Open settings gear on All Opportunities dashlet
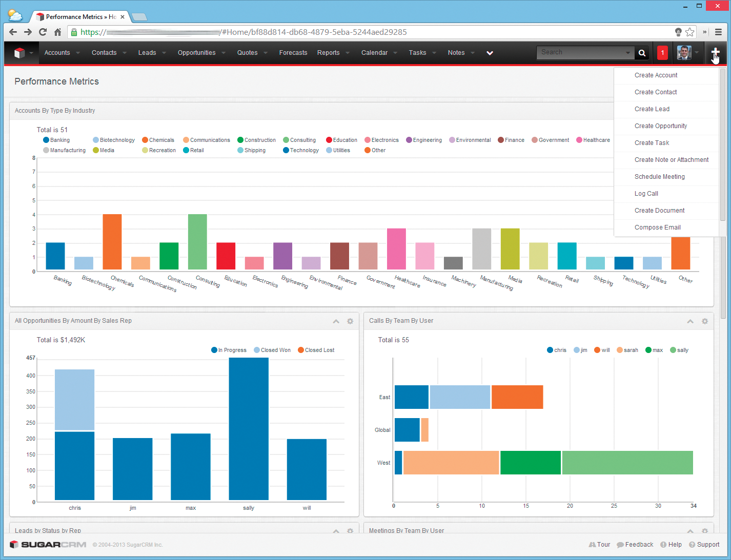 pyautogui.click(x=350, y=321)
